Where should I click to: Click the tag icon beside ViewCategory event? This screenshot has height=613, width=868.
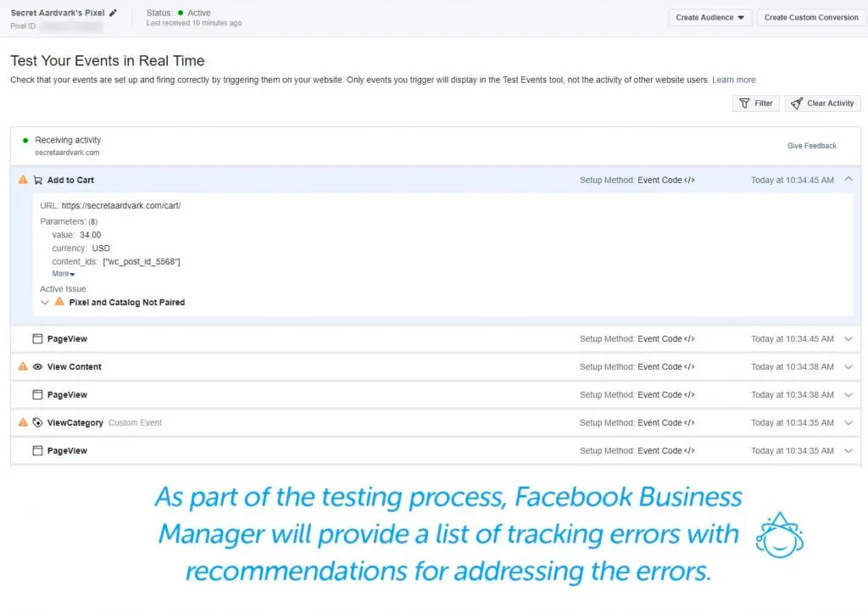(36, 422)
